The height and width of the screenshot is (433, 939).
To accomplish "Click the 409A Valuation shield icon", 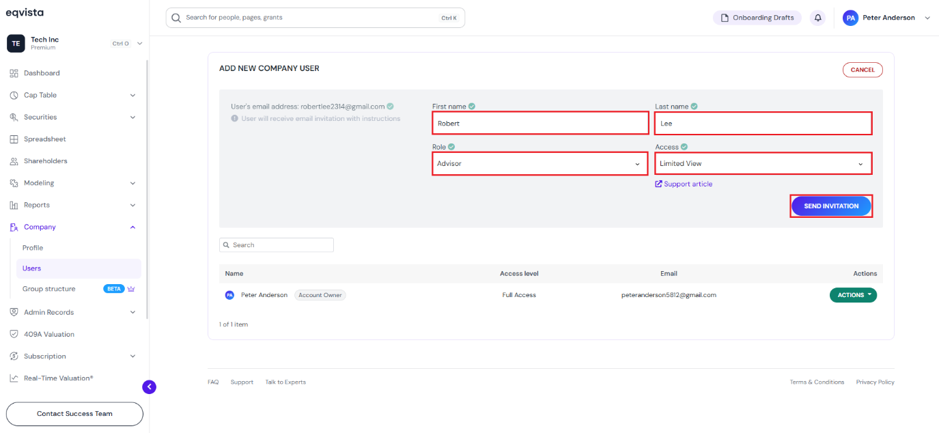I will point(14,334).
